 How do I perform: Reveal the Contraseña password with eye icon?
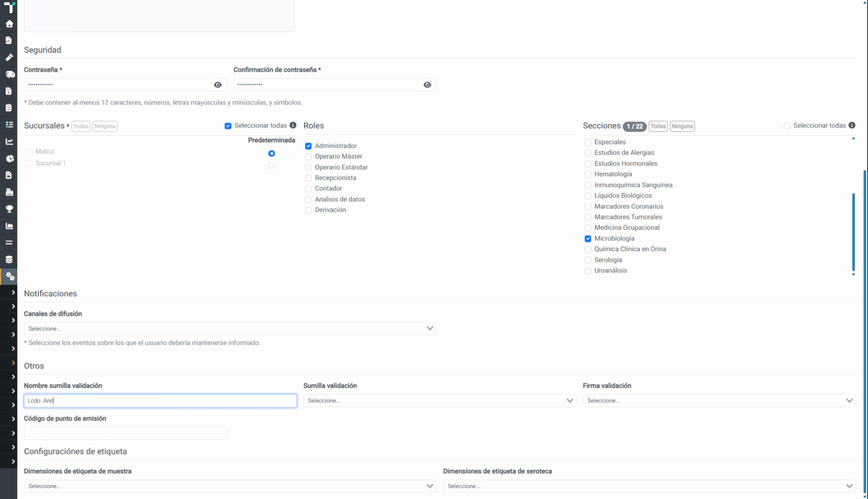(x=218, y=85)
